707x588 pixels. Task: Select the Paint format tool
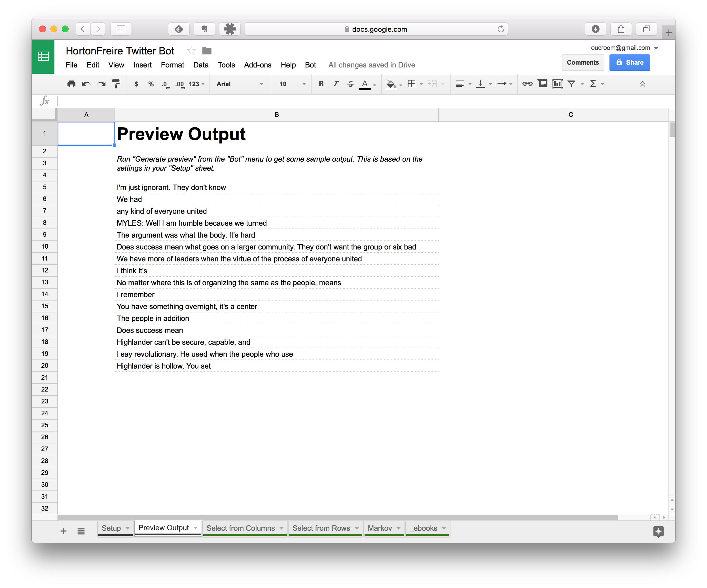click(116, 84)
